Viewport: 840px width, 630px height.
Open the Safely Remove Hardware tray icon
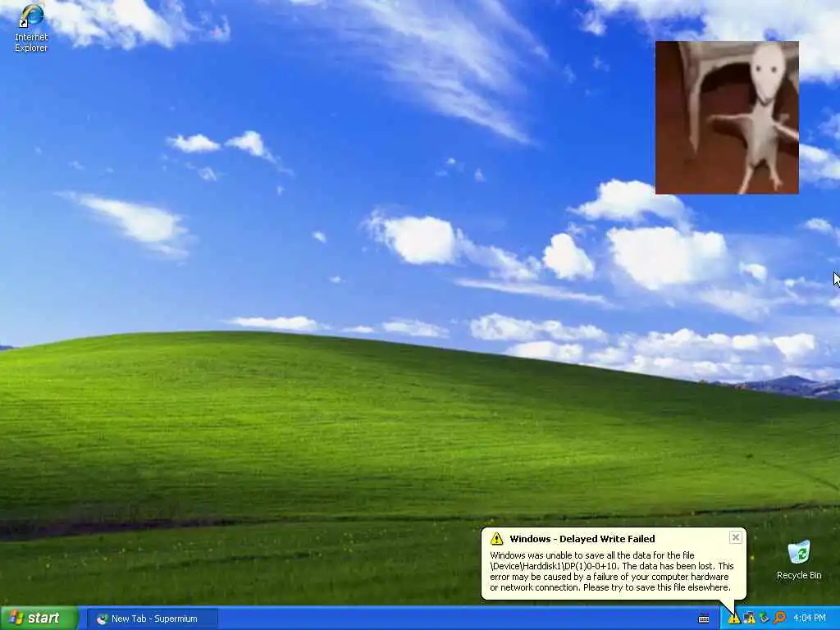tap(765, 619)
